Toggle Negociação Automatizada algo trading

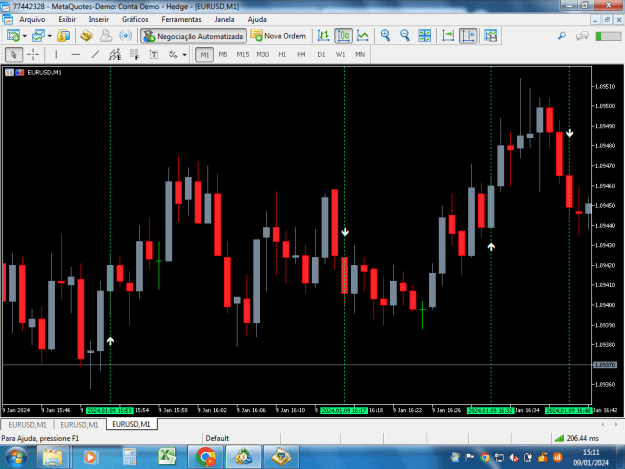tap(194, 36)
